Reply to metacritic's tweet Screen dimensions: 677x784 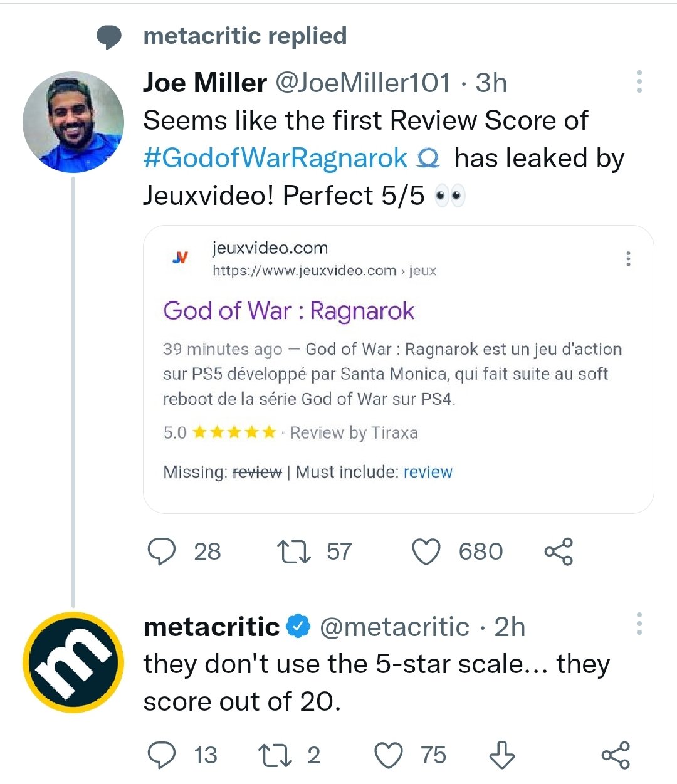coord(161,755)
